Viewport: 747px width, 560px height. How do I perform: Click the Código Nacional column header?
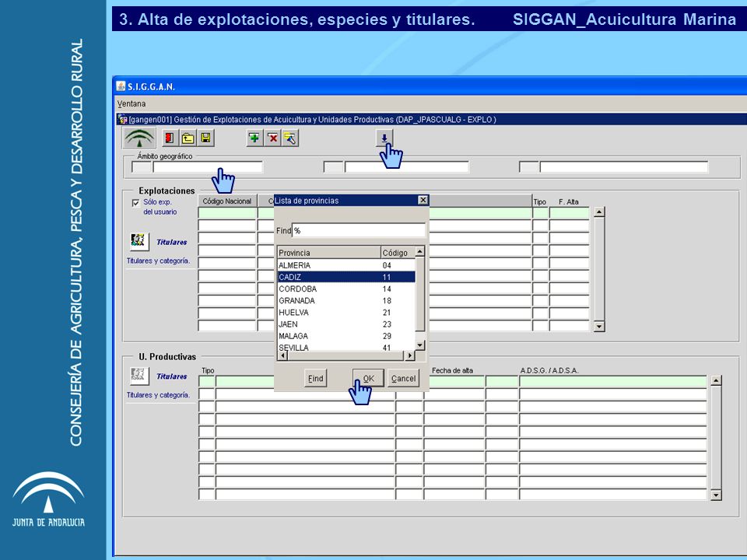point(227,201)
